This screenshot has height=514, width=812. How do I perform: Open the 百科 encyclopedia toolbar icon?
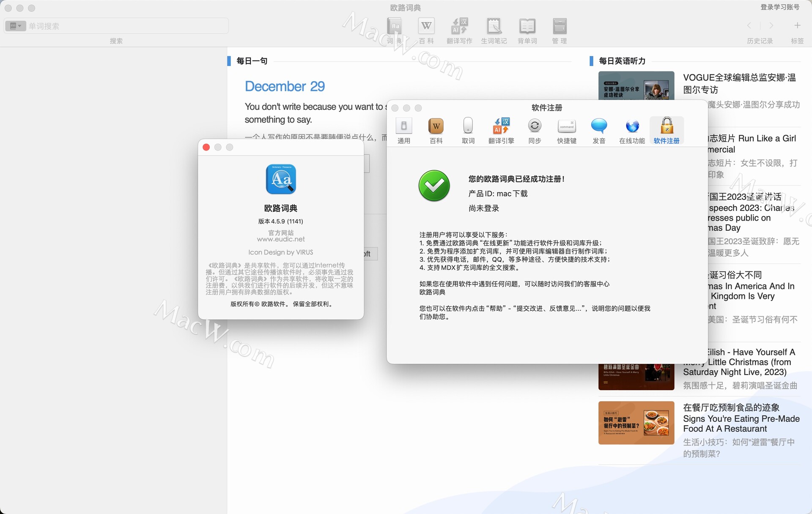(x=426, y=30)
